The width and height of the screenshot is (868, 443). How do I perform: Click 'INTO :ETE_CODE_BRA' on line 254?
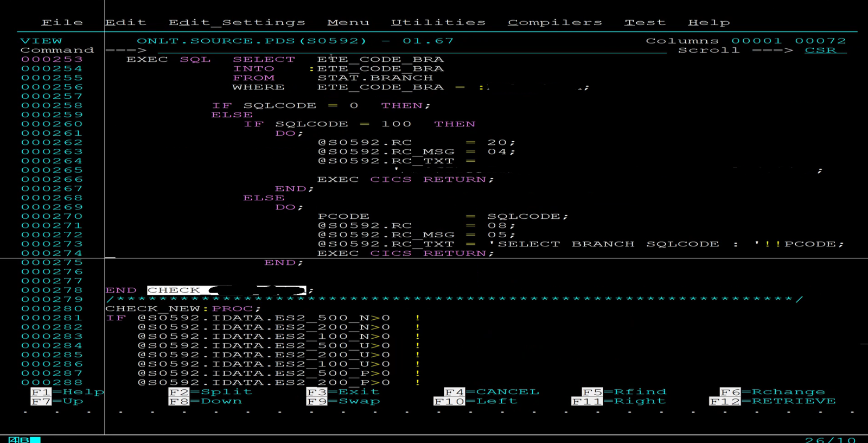[x=339, y=68]
